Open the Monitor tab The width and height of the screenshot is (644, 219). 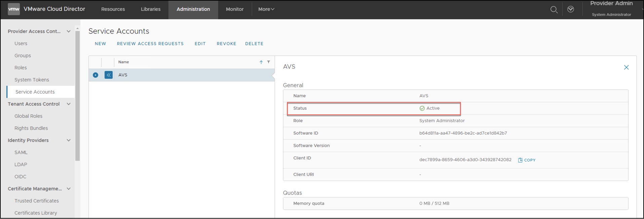pos(235,9)
